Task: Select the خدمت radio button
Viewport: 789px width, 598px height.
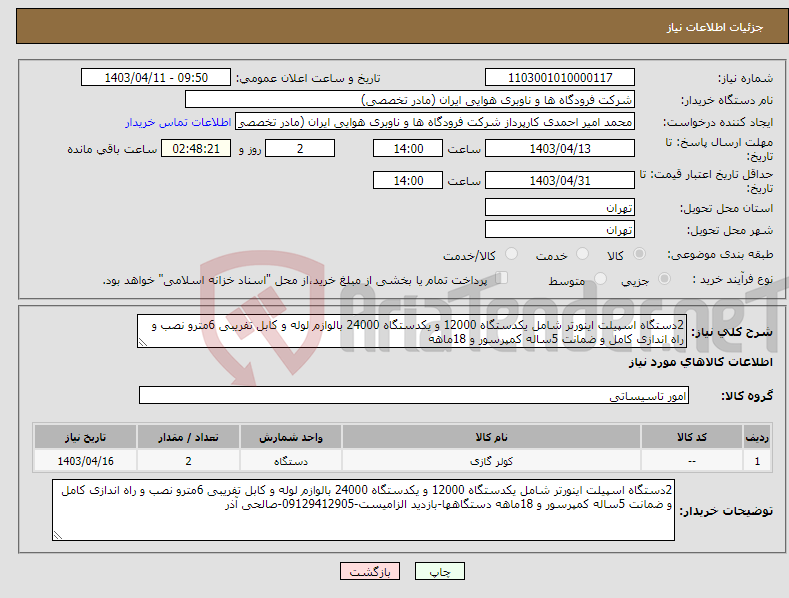Action: coord(582,254)
